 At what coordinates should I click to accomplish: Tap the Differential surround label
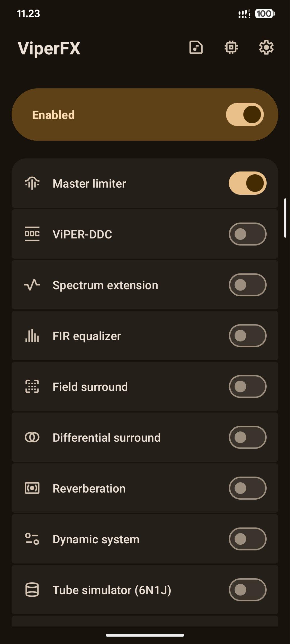point(106,438)
